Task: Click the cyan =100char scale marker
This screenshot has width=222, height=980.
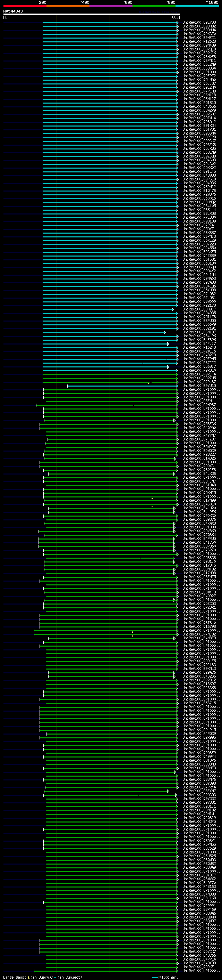Action: click(x=155, y=977)
